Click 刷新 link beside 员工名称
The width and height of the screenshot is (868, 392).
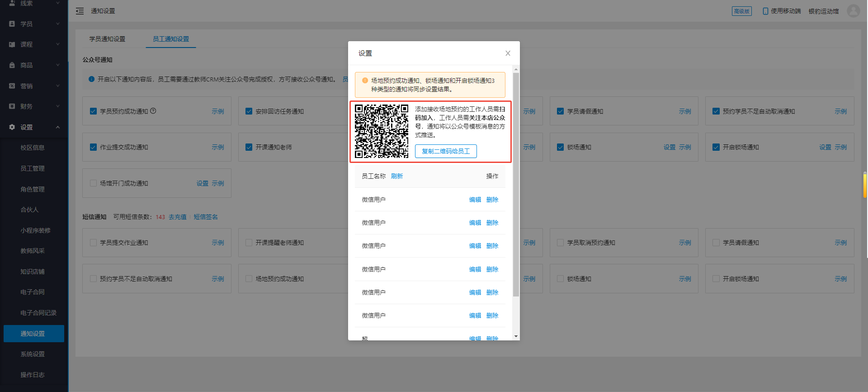tap(397, 176)
